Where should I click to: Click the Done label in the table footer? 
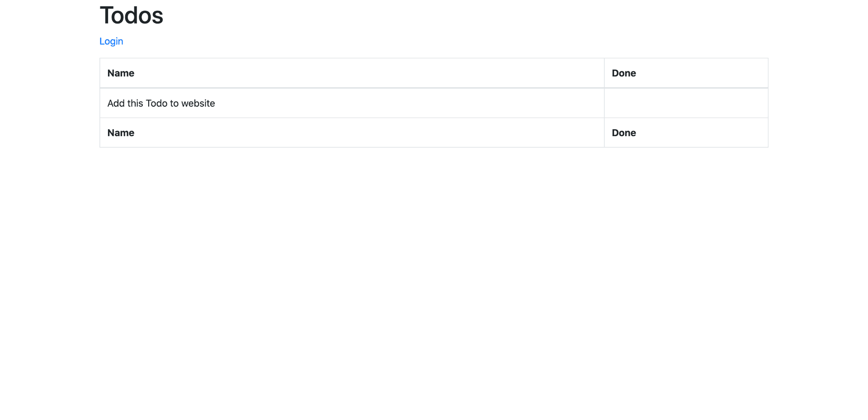coord(623,132)
